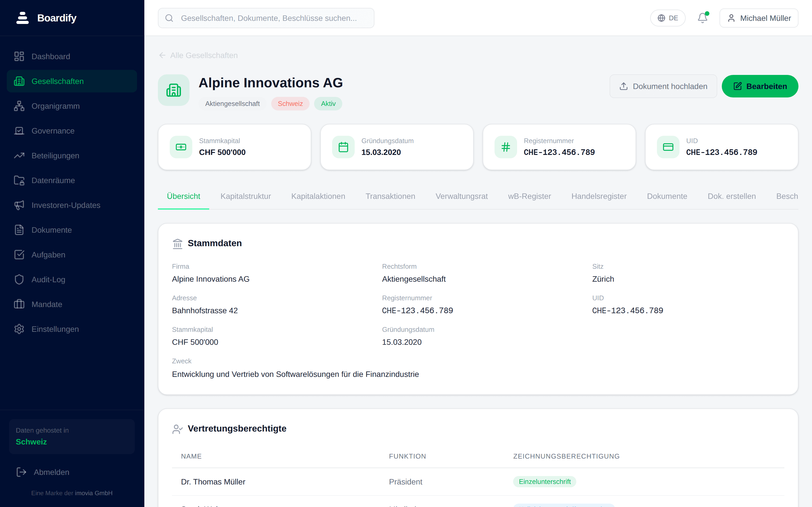
Task: Open the Verwaltungsrat tab
Action: [461, 196]
